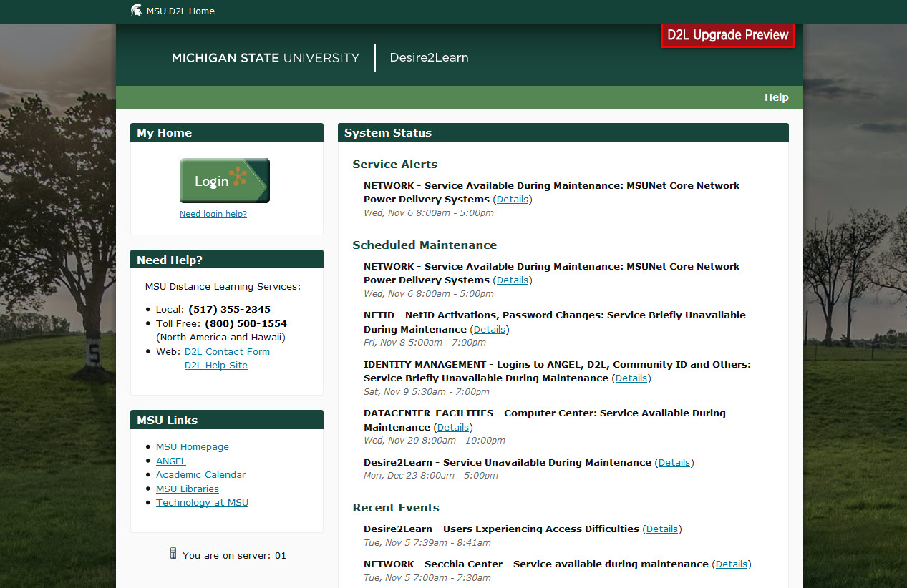Viewport: 907px width, 588px height.
Task: Open the Academic Calendar
Action: [200, 474]
